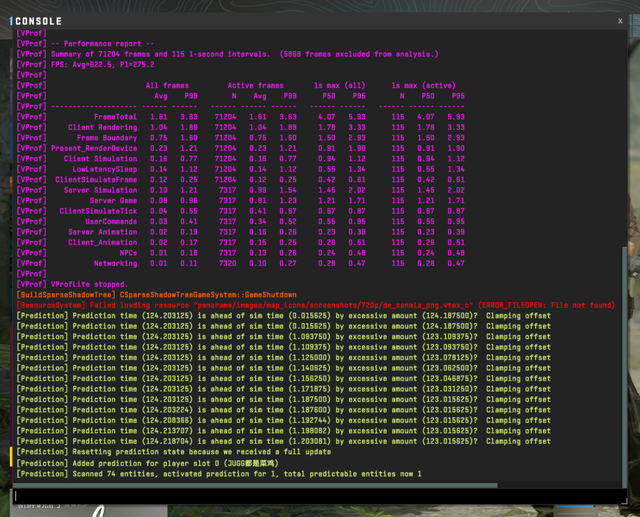Click the 'FPS: Avg=622.5, P1=275.2' line

coord(85,64)
